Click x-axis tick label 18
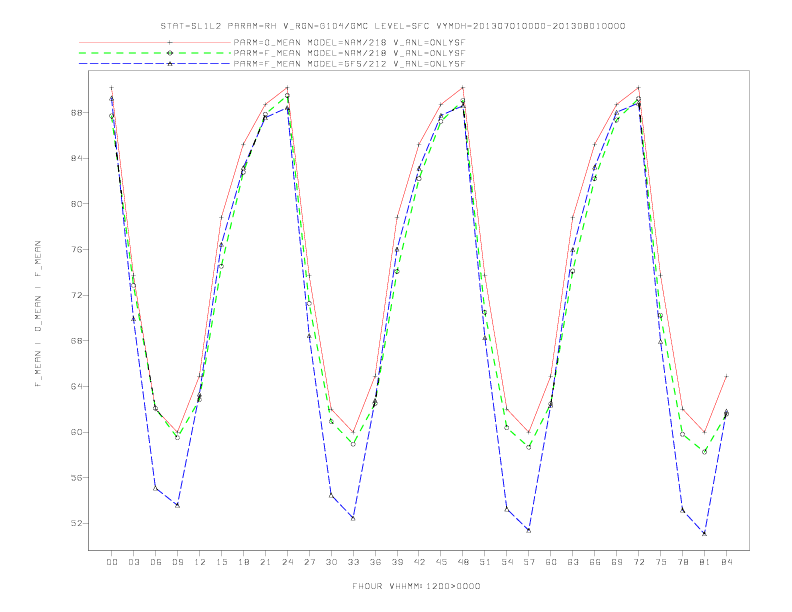The image size is (792, 612). (243, 562)
